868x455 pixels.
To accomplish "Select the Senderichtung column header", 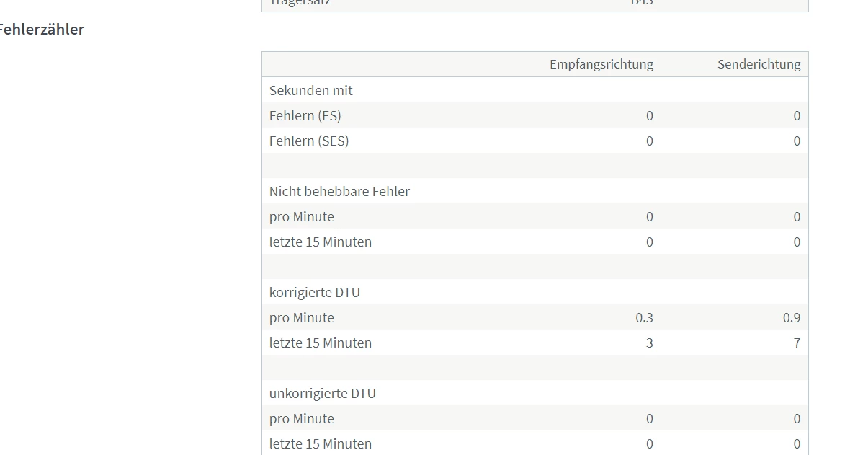I will 759,64.
